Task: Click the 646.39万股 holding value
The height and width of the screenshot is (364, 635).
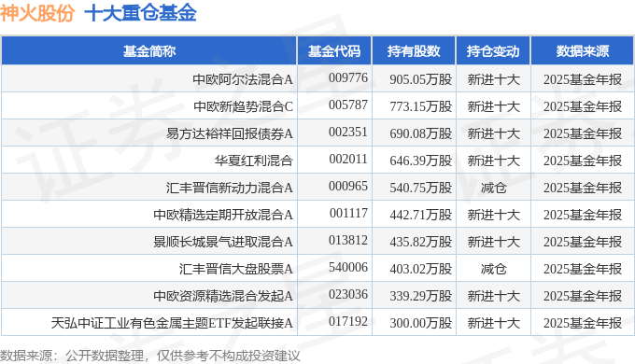Action: (x=421, y=161)
